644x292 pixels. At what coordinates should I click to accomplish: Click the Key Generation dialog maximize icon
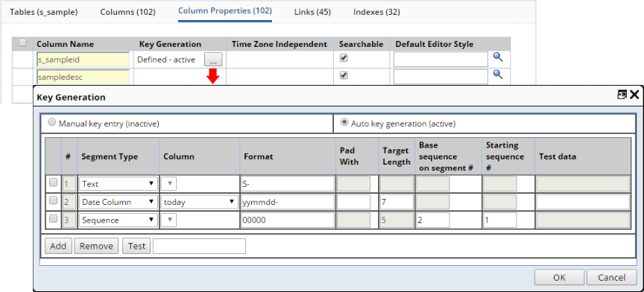pos(622,95)
